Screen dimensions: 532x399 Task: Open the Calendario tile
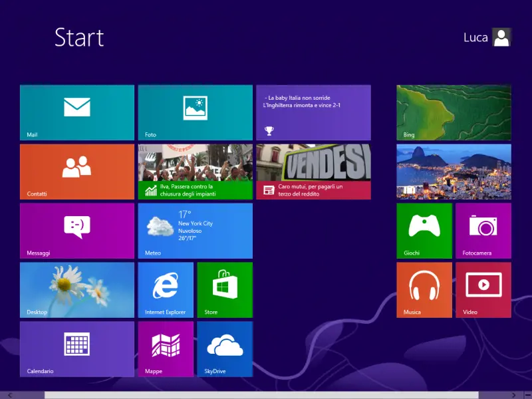(77, 349)
